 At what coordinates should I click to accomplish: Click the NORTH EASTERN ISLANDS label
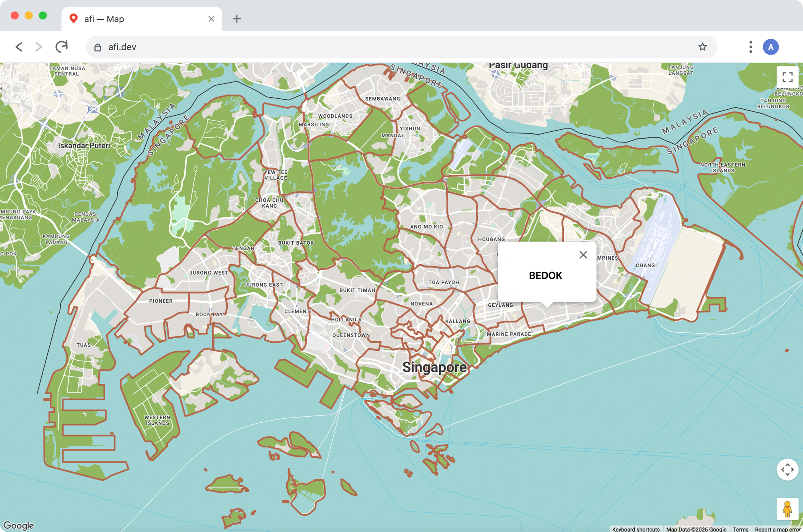coord(723,168)
